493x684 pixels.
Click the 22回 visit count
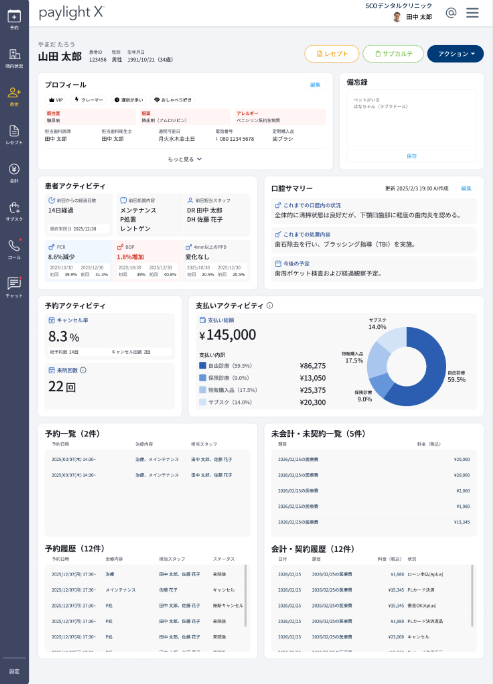(x=62, y=386)
